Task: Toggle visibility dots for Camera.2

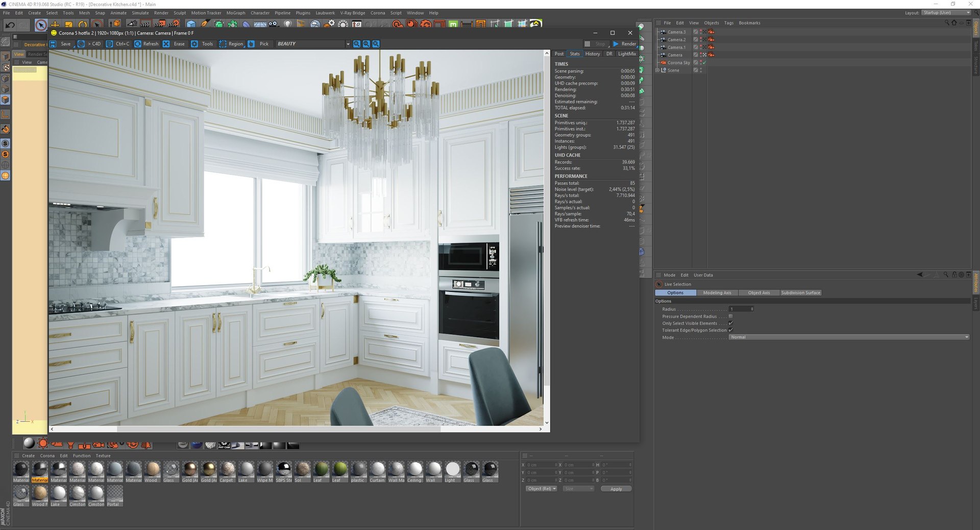Action: pyautogui.click(x=701, y=39)
